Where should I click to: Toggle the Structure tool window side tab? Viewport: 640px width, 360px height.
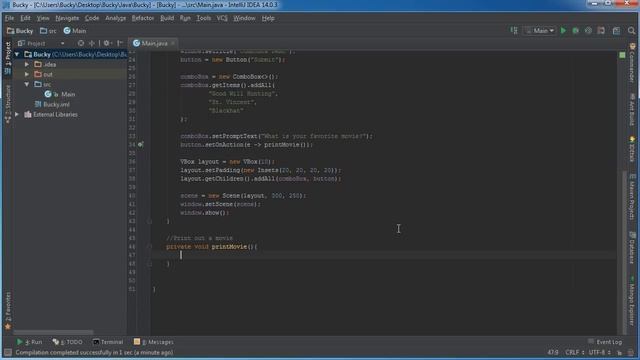pyautogui.click(x=8, y=104)
